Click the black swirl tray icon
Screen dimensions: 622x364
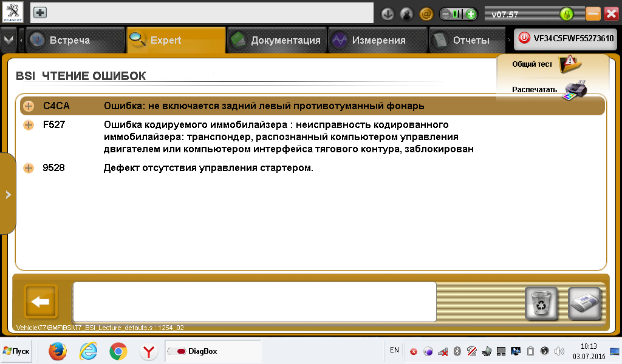(545, 351)
